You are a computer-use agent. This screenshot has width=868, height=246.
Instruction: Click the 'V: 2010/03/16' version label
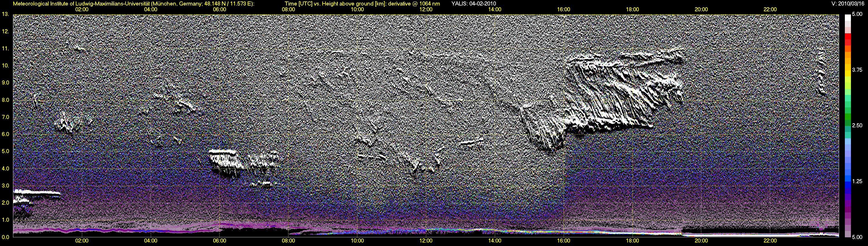pyautogui.click(x=848, y=4)
